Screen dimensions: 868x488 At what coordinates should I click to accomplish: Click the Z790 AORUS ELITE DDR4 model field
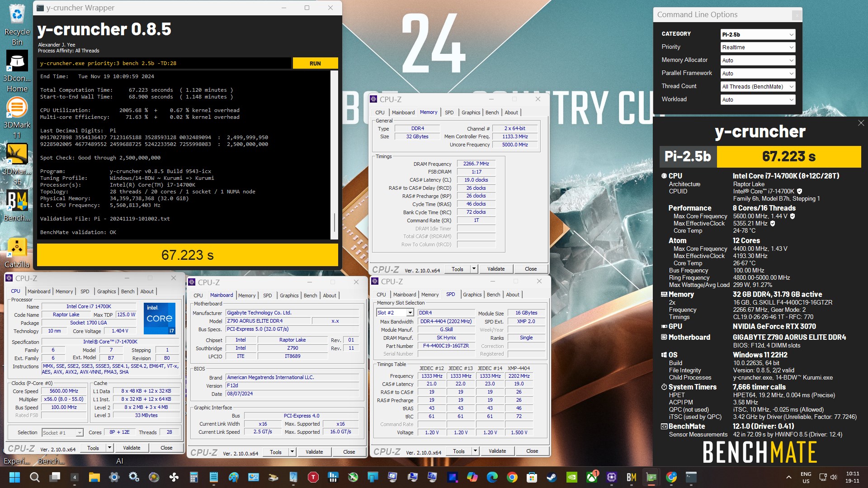pos(268,321)
